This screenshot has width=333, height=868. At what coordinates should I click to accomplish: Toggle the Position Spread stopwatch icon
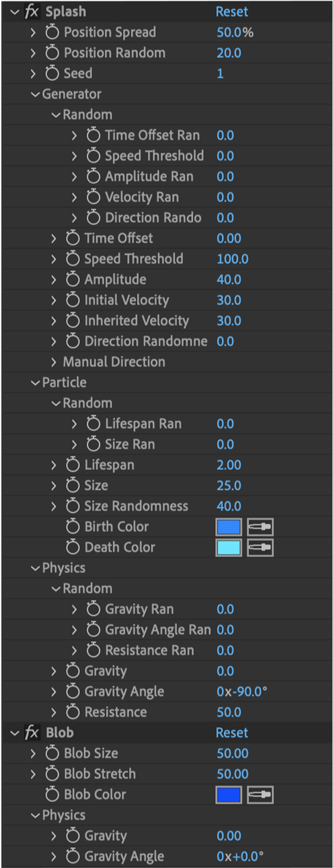(x=52, y=32)
